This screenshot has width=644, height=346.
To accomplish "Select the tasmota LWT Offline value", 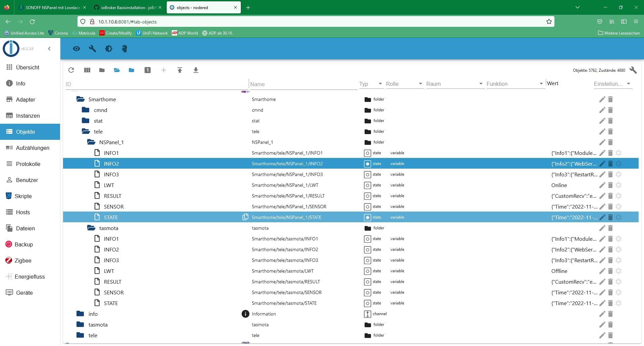I will pos(559,271).
